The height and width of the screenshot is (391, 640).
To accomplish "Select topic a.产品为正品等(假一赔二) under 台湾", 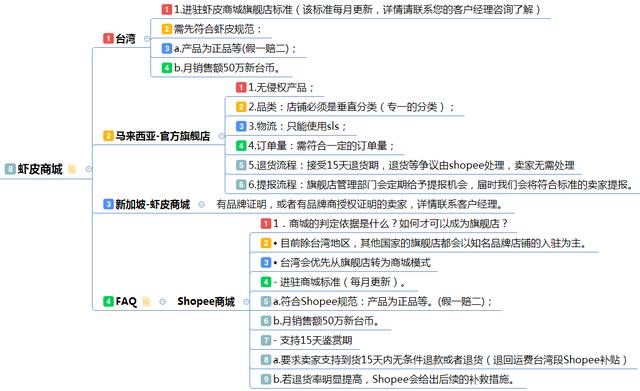I will coord(235,49).
